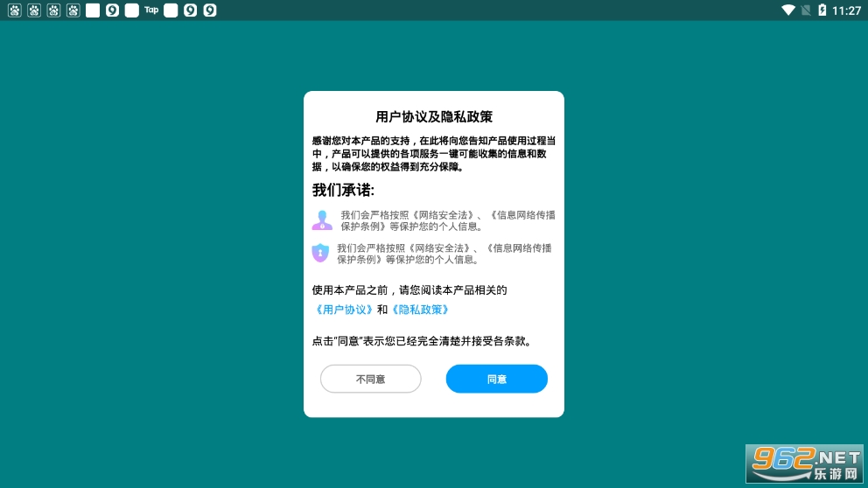Click the intro paragraph starting 感谢您对本产品的支持

click(x=433, y=154)
